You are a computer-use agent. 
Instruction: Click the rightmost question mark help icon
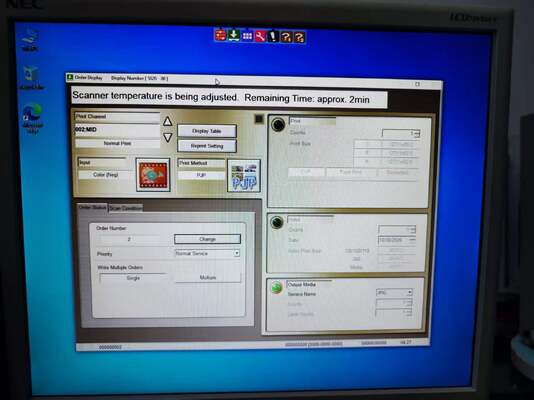[x=299, y=37]
